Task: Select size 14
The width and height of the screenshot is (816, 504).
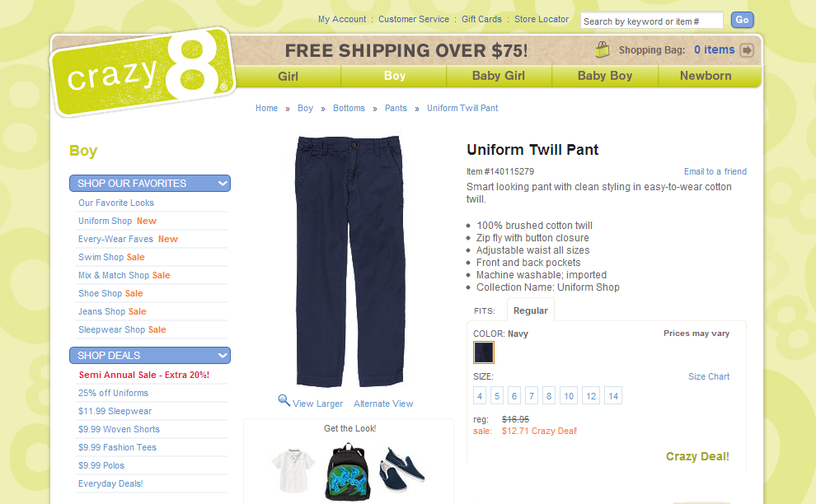Action: (x=613, y=396)
